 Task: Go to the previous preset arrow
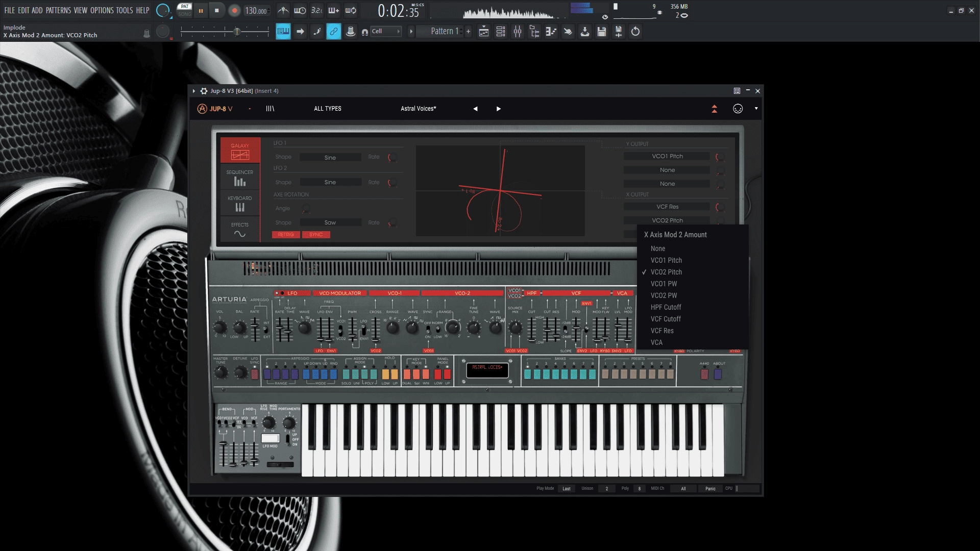[x=475, y=109]
